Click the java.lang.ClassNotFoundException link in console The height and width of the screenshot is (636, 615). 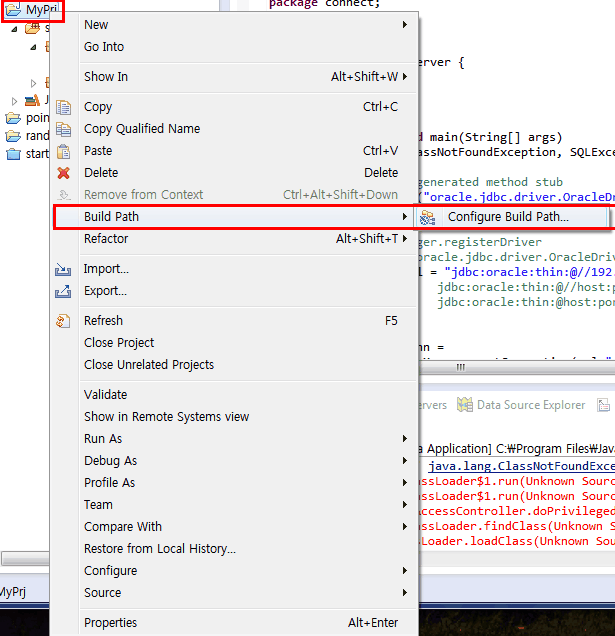pos(522,466)
